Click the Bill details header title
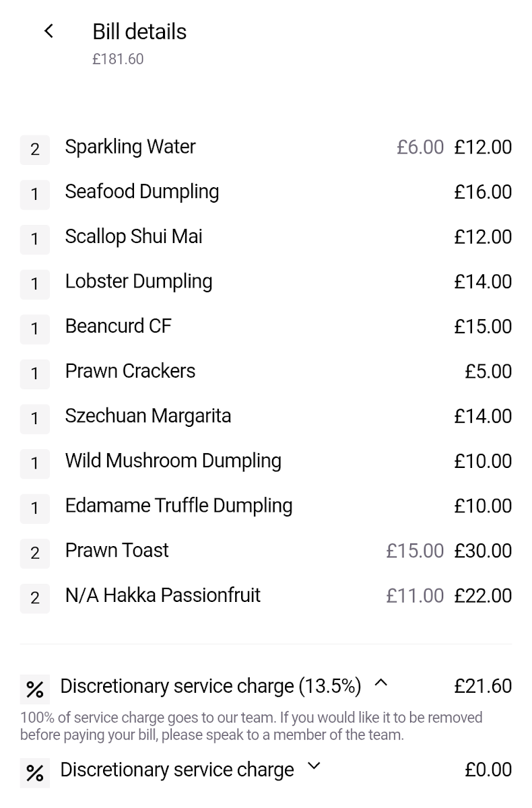 [x=139, y=32]
